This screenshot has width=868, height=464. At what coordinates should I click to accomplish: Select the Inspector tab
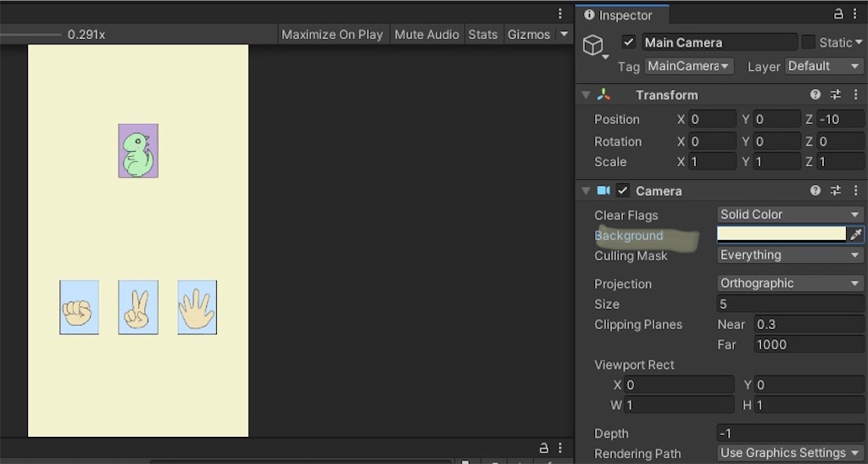(622, 15)
